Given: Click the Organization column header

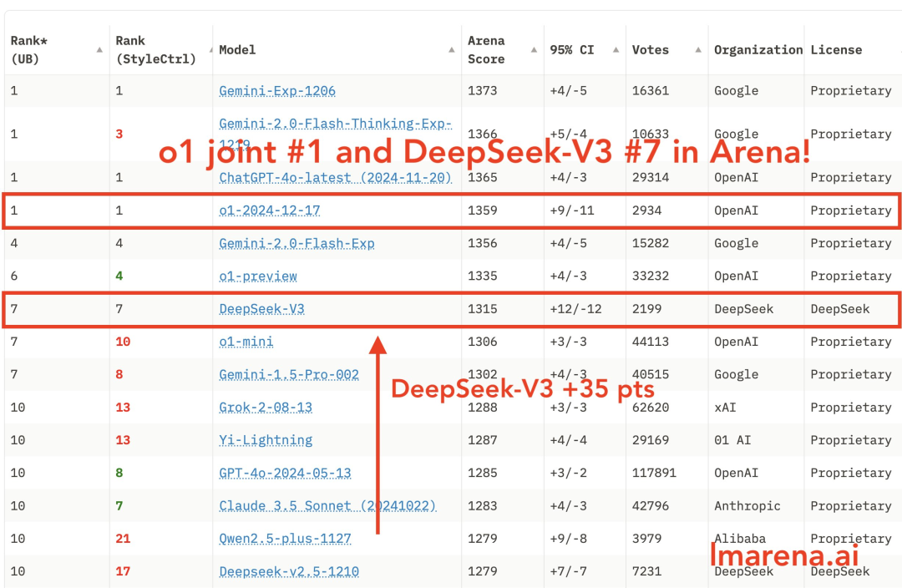Looking at the screenshot, I should [758, 50].
